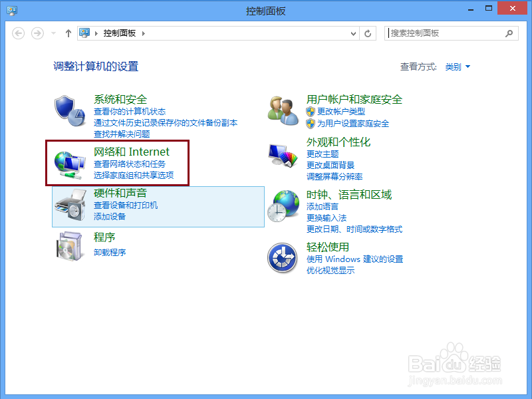Click 查看设备和打印机 link
This screenshot has height=399, width=532.
pyautogui.click(x=126, y=205)
